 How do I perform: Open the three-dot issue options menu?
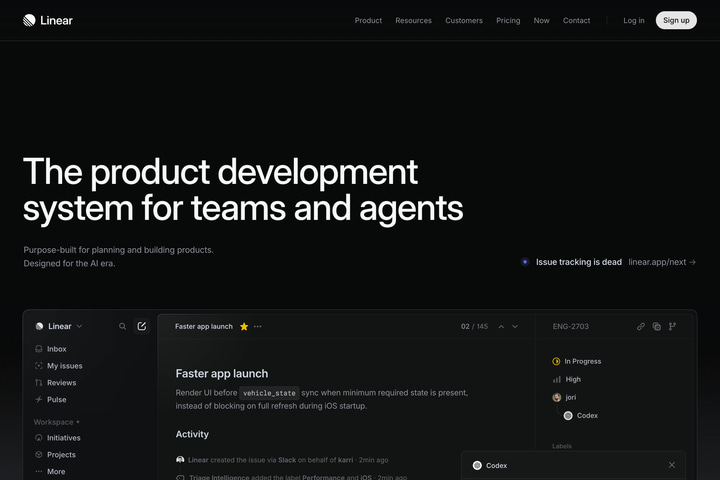[x=258, y=327]
